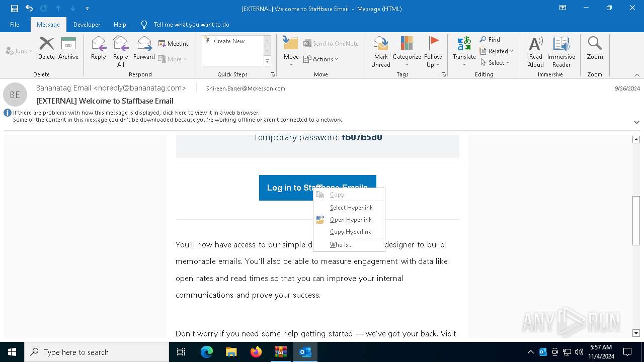Delete this email message
Screen dimensions: 644x362
pos(46,48)
